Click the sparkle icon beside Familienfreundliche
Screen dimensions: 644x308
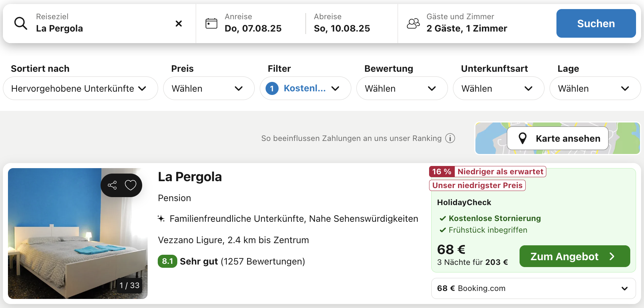(x=161, y=218)
